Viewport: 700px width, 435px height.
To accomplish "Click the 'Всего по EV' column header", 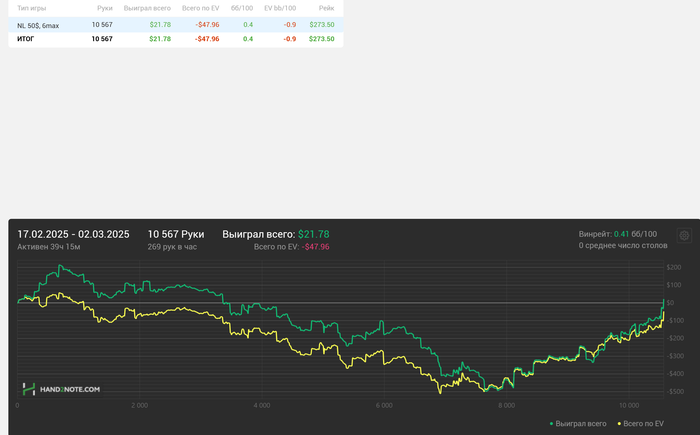I will pos(200,8).
